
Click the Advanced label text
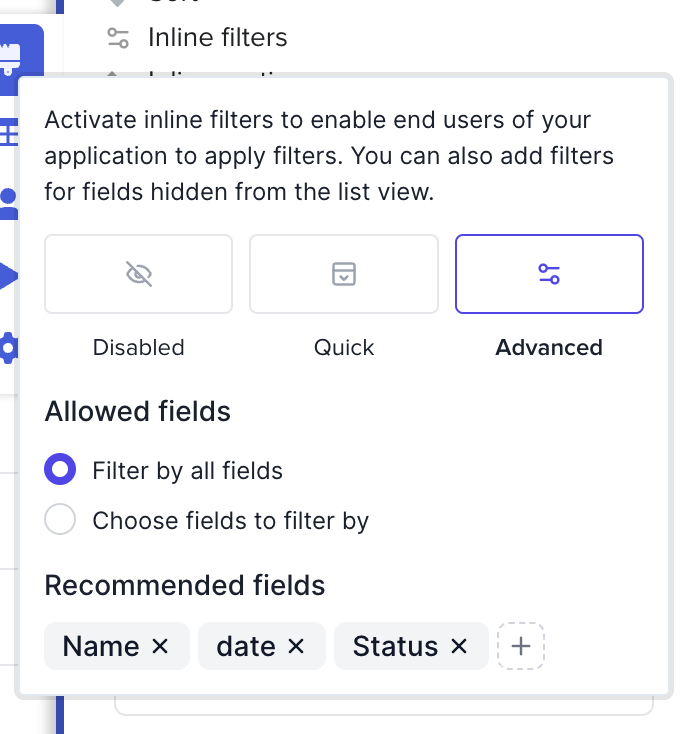click(549, 348)
